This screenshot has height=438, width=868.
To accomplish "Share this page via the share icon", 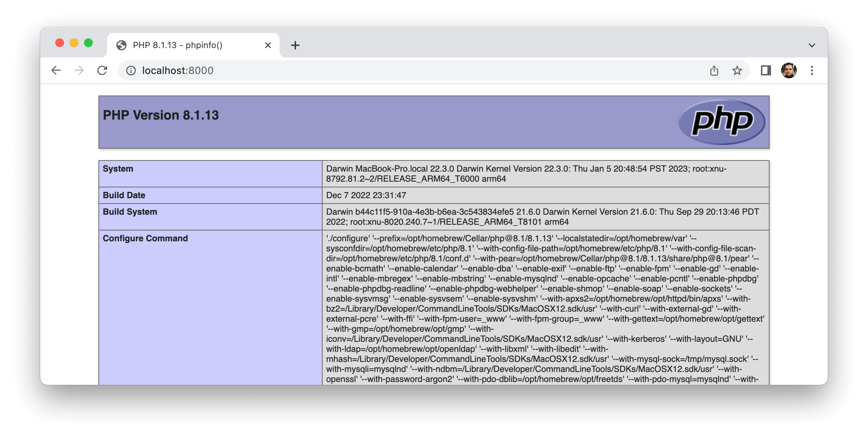I will [714, 70].
